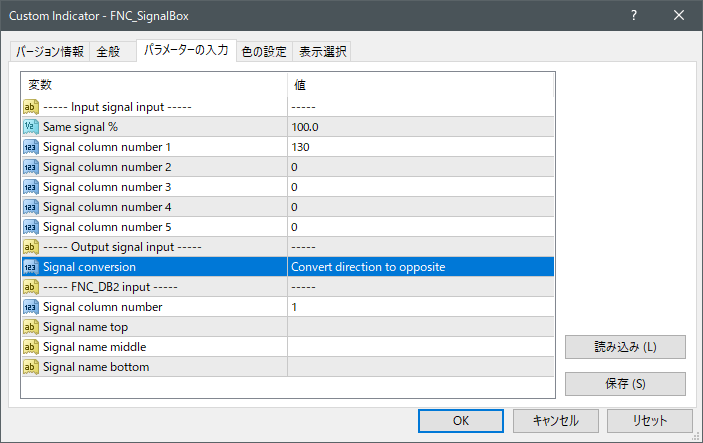Click string icon beside Signal name bottom
Screen dimensions: 703x443
click(x=30, y=367)
